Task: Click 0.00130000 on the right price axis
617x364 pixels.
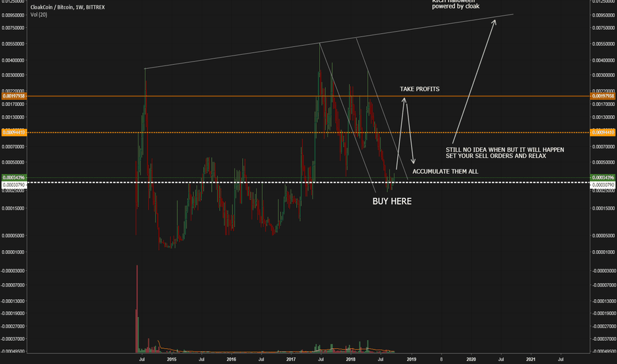Action: pos(603,117)
